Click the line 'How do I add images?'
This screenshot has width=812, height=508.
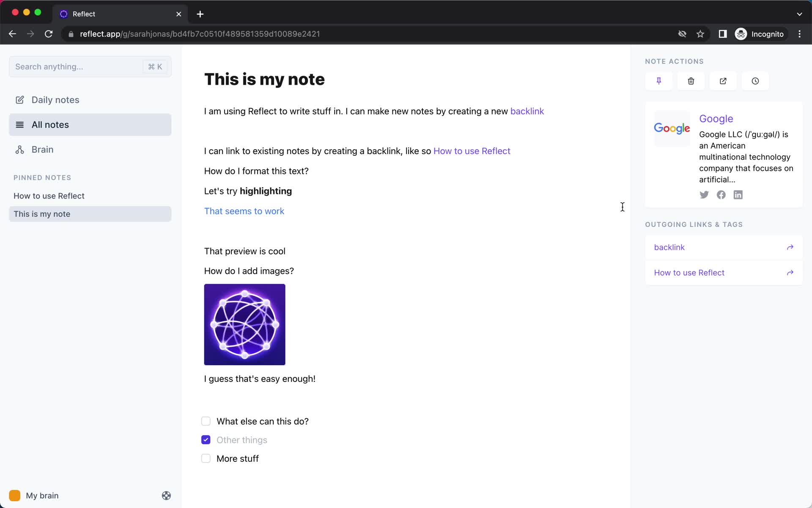249,271
